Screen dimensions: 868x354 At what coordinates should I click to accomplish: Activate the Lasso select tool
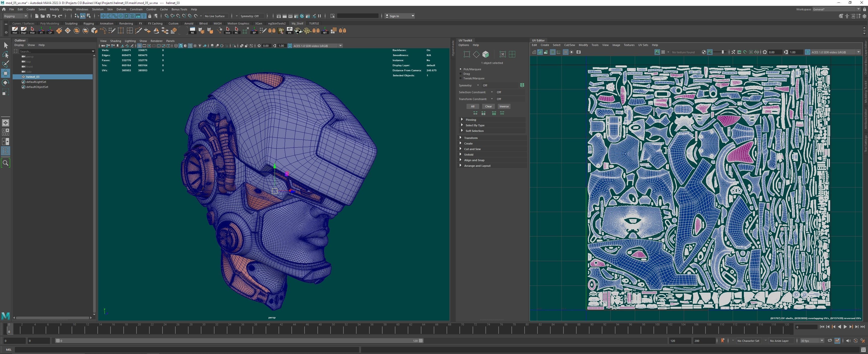tap(6, 55)
